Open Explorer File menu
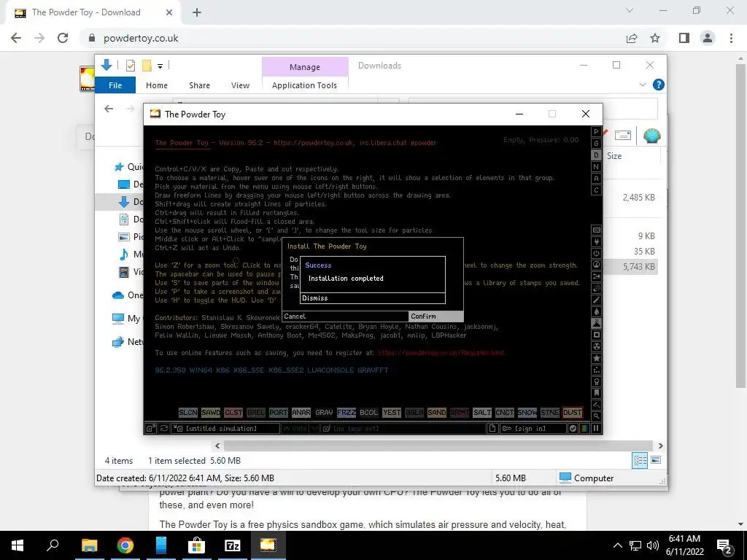Screen dimensions: 747x560 tap(115, 85)
